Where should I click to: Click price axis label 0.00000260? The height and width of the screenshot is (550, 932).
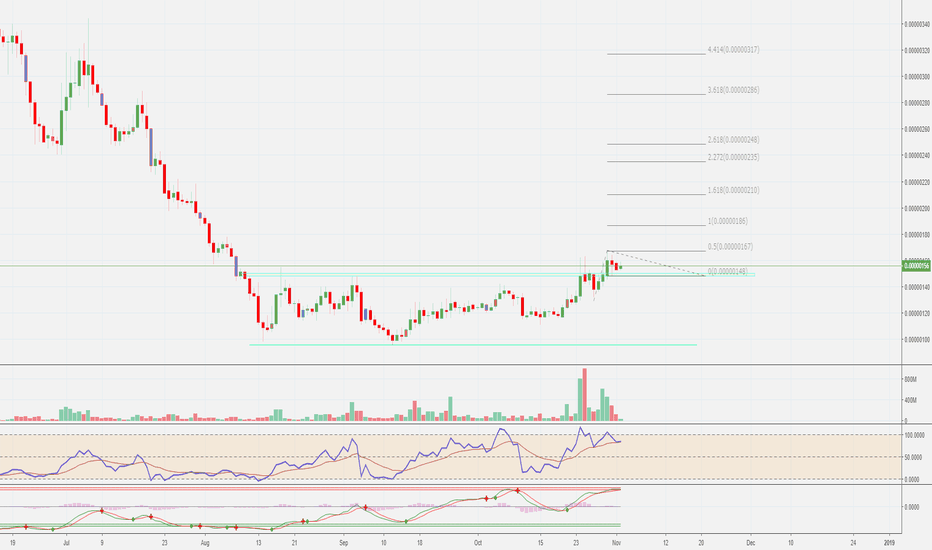pos(917,129)
